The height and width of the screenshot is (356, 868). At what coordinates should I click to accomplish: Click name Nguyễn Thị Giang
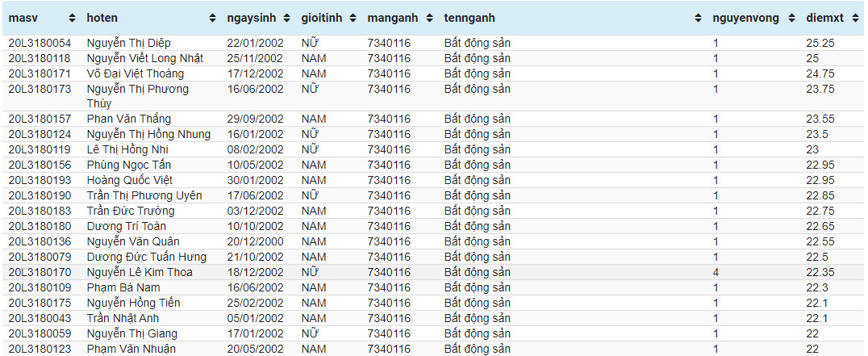(x=132, y=334)
